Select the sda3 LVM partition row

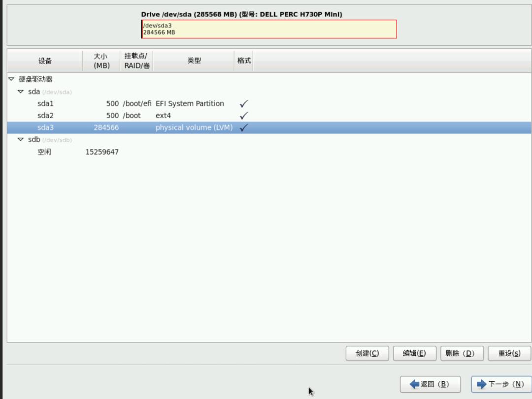269,128
